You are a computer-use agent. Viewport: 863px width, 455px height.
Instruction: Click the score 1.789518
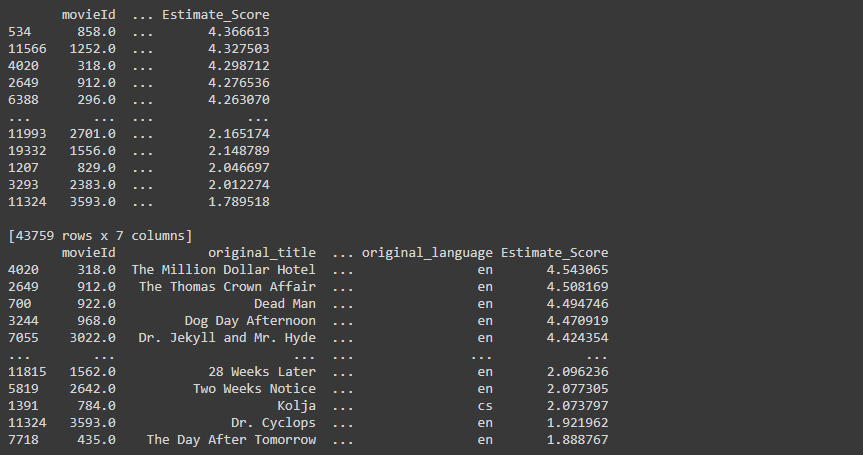pyautogui.click(x=239, y=202)
